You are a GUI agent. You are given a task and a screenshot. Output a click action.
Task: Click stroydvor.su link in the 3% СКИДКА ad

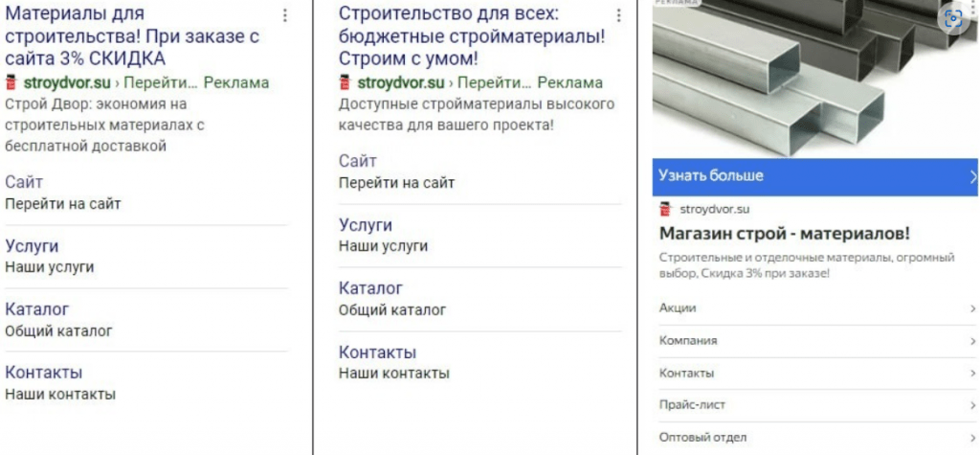coord(67,82)
